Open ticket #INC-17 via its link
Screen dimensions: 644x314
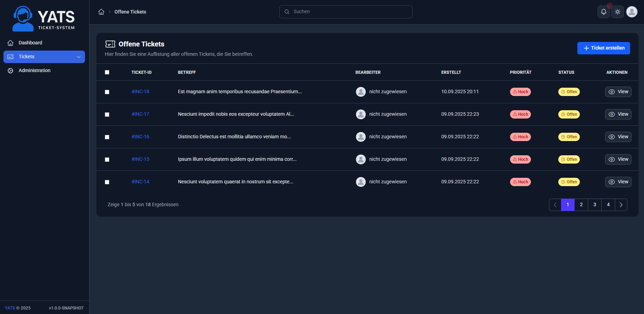click(x=140, y=114)
